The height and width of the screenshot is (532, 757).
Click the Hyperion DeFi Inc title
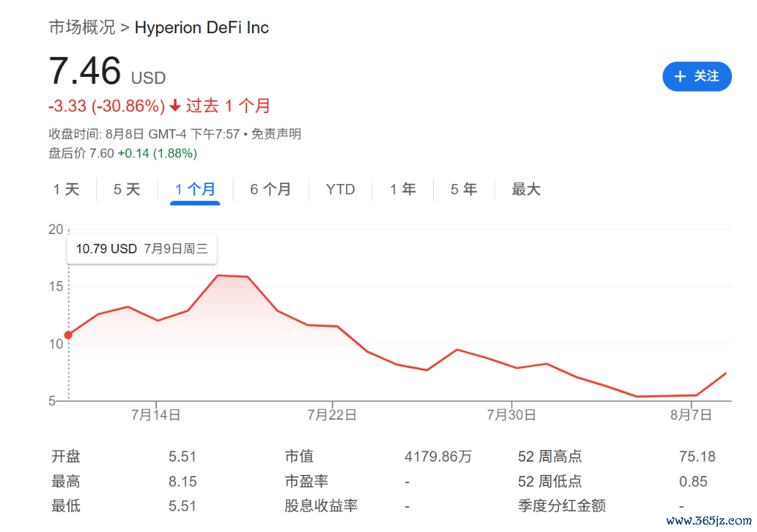[x=202, y=27]
